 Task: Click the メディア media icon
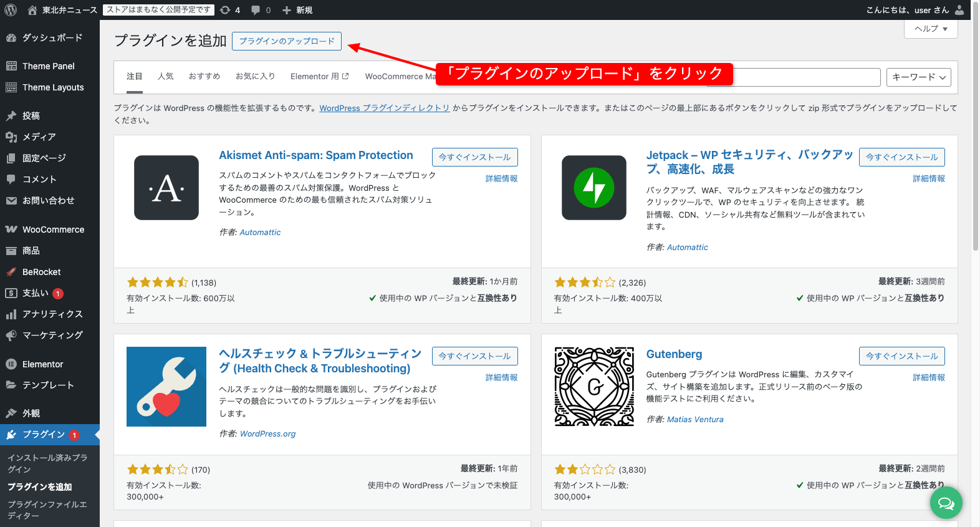click(x=11, y=137)
